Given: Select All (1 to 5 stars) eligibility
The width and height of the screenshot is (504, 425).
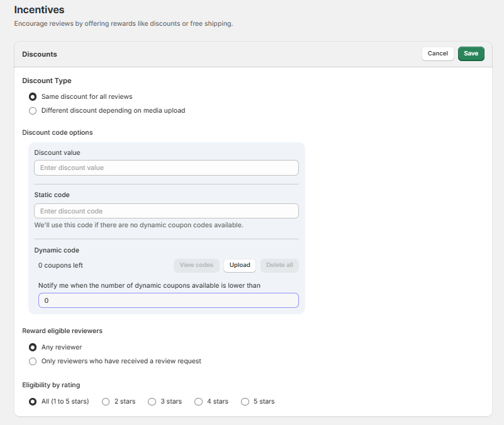Looking at the screenshot, I should pos(33,402).
